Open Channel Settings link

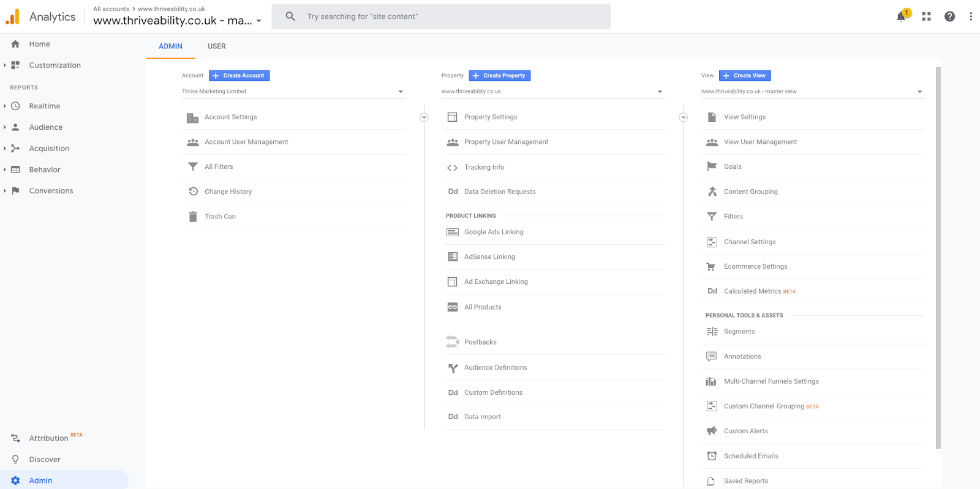[750, 242]
